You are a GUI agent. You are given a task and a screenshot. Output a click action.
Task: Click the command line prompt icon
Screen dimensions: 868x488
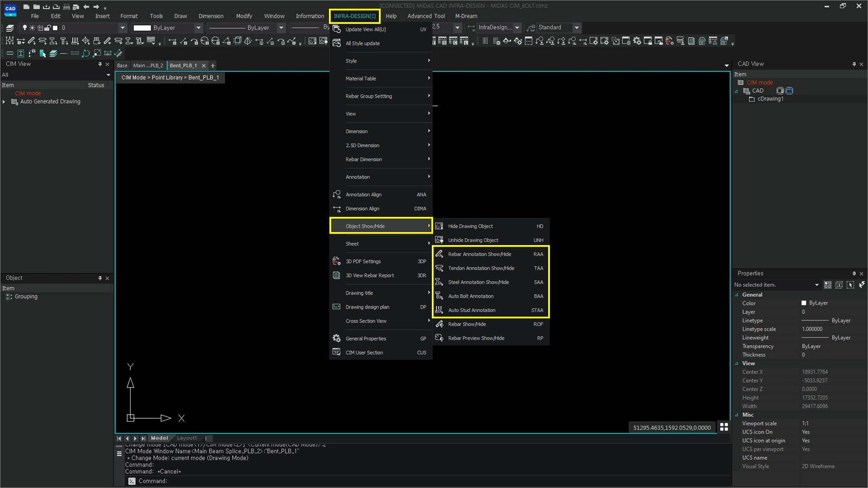click(132, 481)
